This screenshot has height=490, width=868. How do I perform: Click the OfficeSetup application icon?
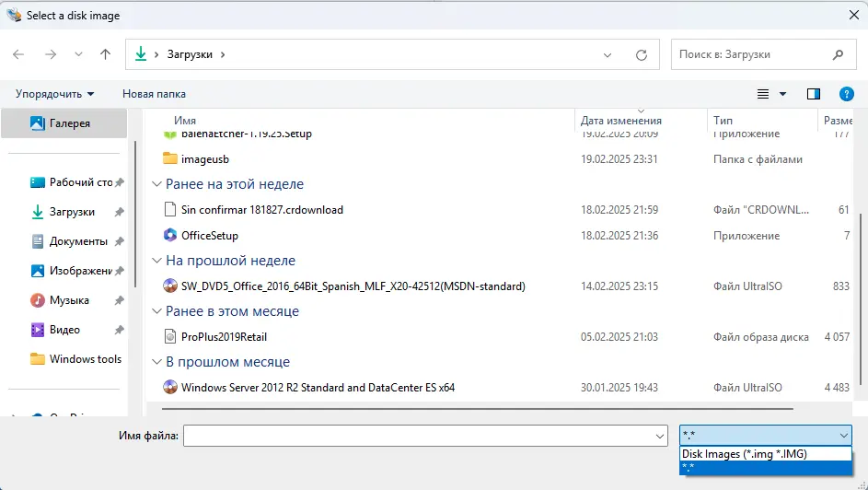170,235
